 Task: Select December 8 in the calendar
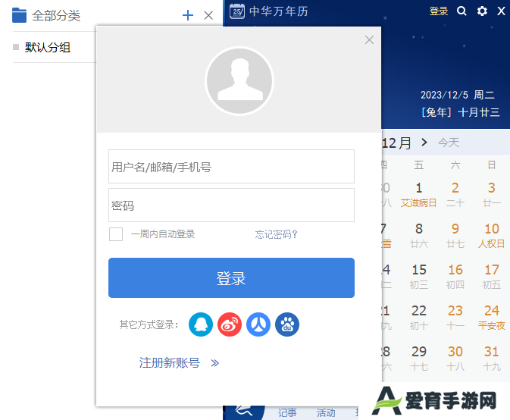click(418, 236)
